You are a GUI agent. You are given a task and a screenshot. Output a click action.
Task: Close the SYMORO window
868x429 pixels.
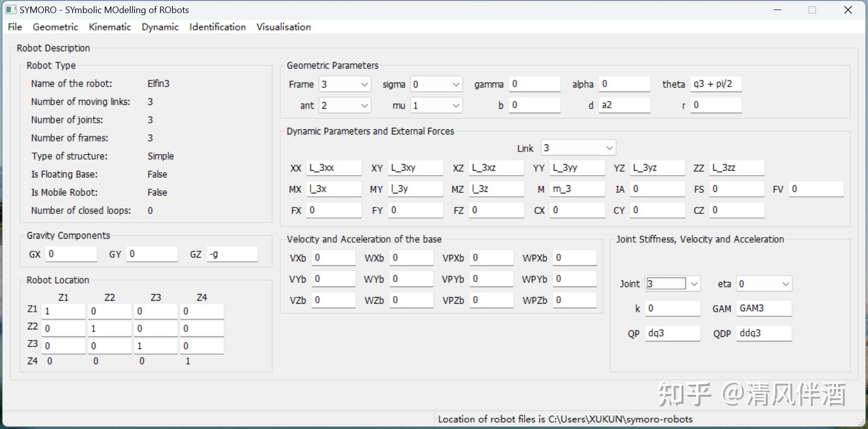pyautogui.click(x=848, y=10)
